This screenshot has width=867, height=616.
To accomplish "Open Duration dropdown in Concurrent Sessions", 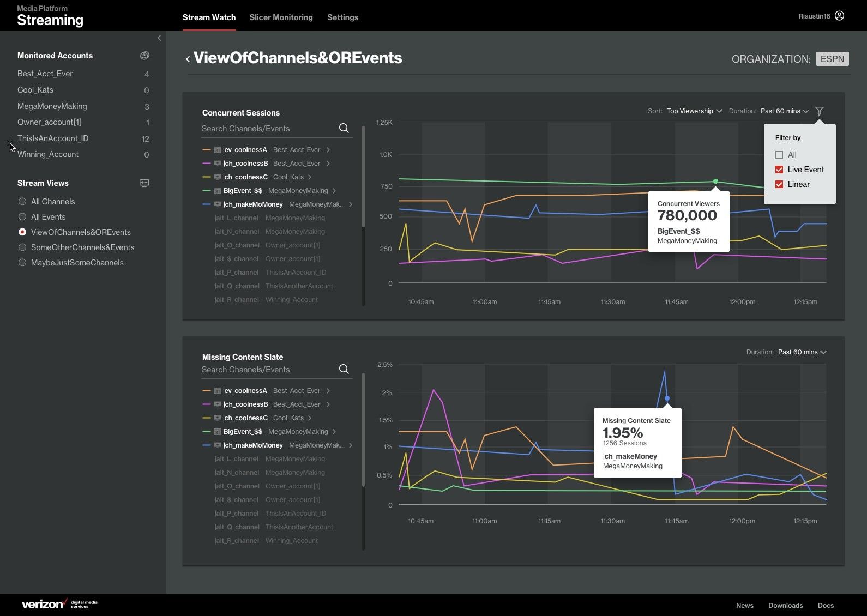I will click(x=785, y=111).
